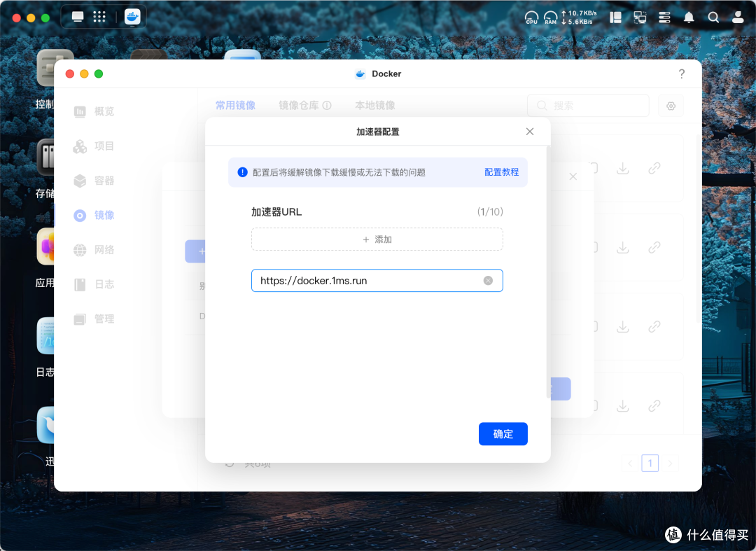Click the 搜索 search field
756x551 pixels.
[588, 106]
